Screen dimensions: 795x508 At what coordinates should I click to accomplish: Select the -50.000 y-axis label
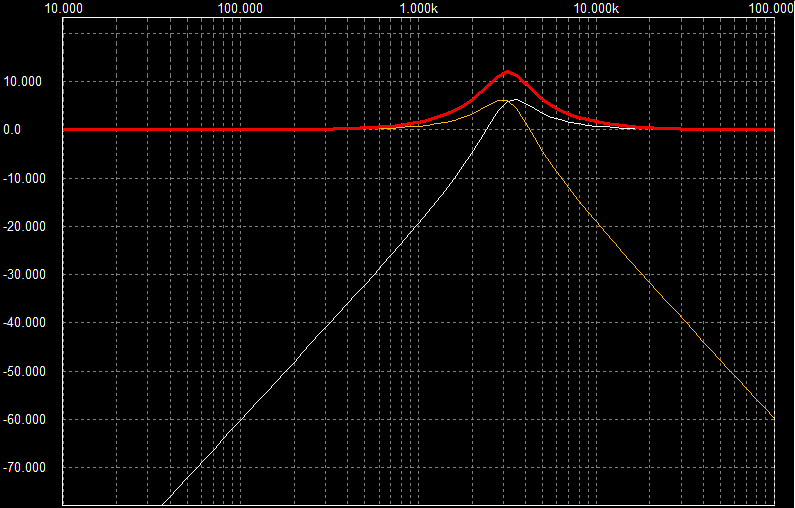[x=24, y=371]
